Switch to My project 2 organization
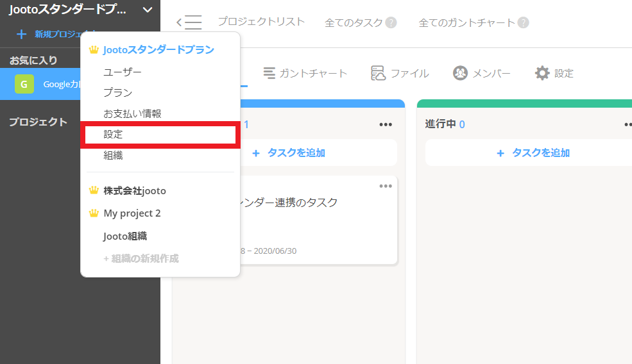The height and width of the screenshot is (364, 632). pyautogui.click(x=132, y=213)
